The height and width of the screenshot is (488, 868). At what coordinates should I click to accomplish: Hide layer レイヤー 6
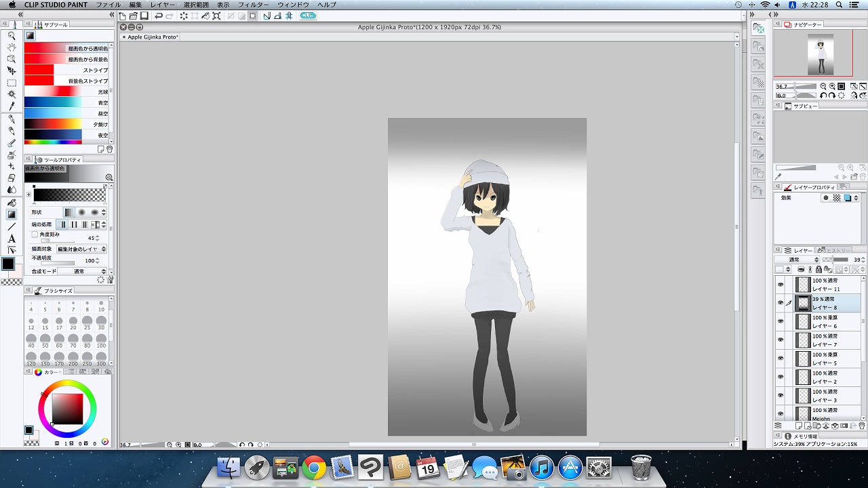781,321
